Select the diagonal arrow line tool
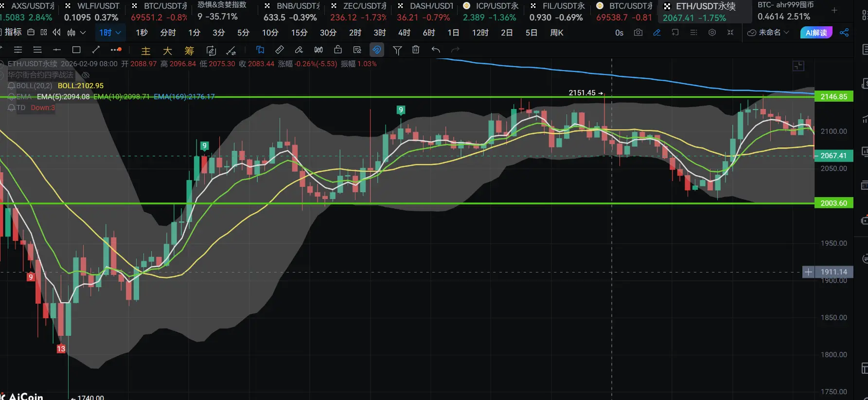 pos(96,50)
